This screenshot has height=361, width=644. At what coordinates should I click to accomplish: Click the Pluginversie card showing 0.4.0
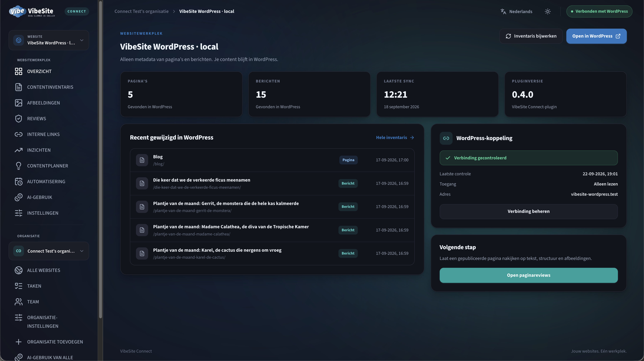click(565, 94)
